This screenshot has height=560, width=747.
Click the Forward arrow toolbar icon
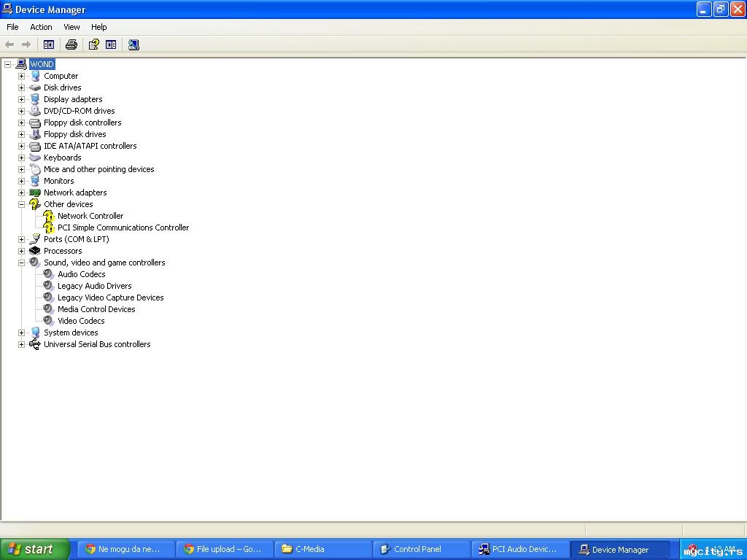[x=26, y=44]
